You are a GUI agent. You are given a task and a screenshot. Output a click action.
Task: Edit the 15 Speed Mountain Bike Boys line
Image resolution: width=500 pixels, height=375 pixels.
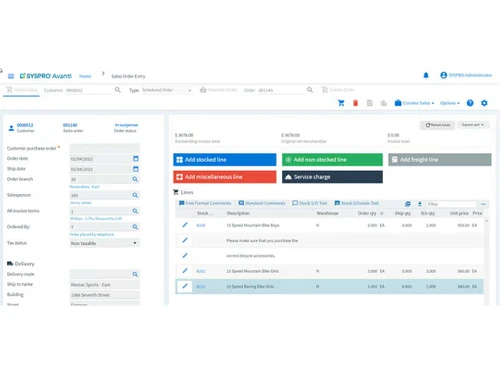185,225
